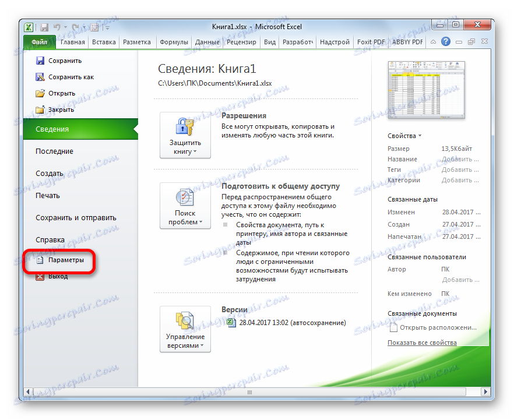Add a Теги tags property
The height and width of the screenshot is (420, 514).
pos(460,170)
